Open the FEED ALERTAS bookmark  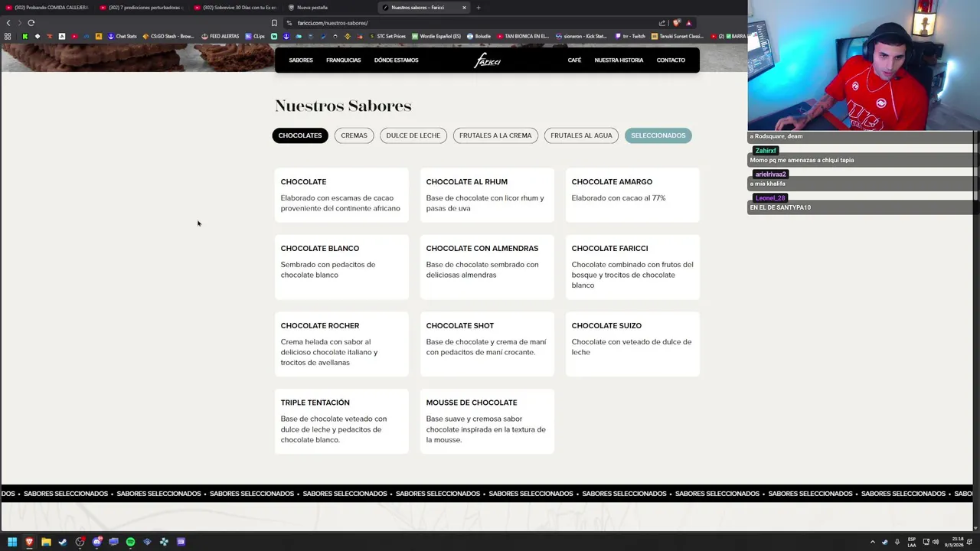click(x=220, y=36)
